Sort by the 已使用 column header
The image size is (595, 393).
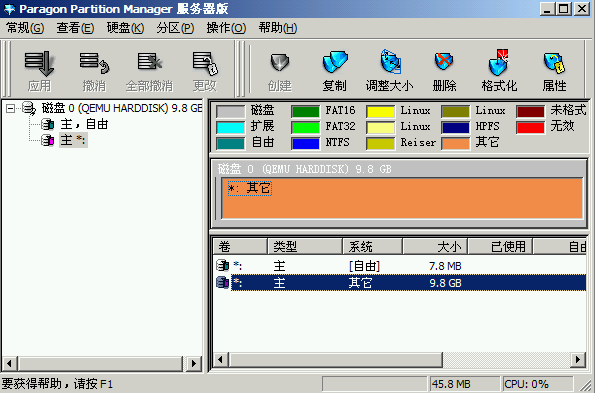coord(500,247)
